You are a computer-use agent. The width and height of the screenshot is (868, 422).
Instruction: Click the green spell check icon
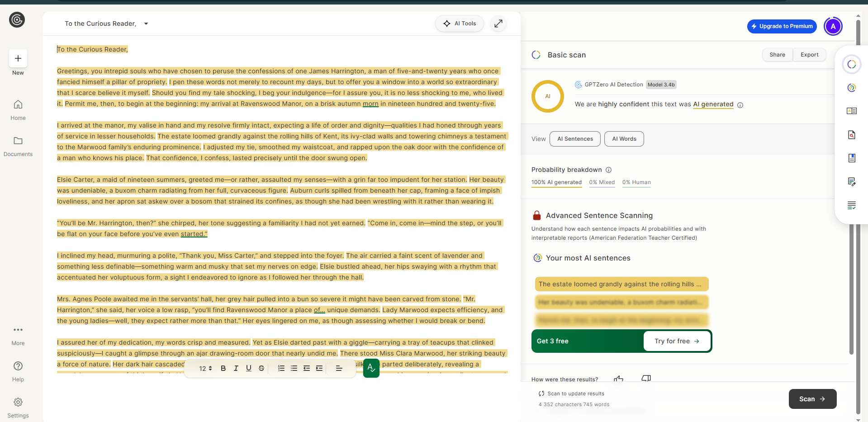(371, 368)
